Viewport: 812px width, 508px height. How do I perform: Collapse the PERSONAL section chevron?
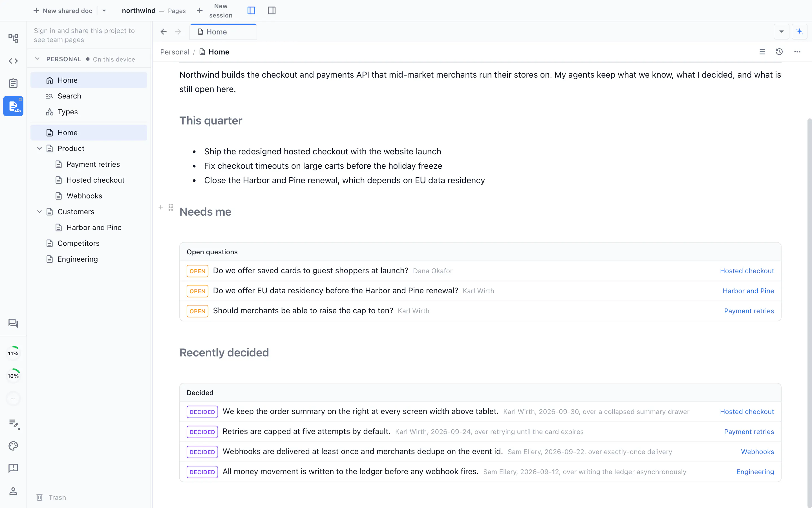[37, 59]
